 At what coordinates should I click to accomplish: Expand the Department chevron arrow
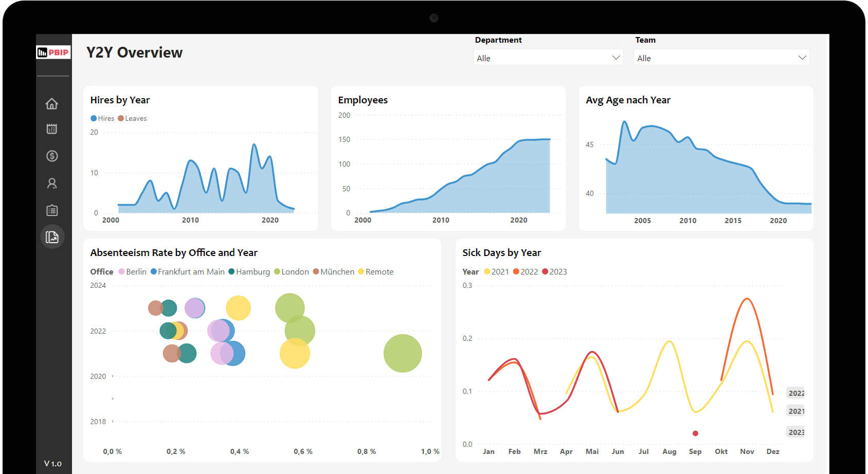click(616, 58)
